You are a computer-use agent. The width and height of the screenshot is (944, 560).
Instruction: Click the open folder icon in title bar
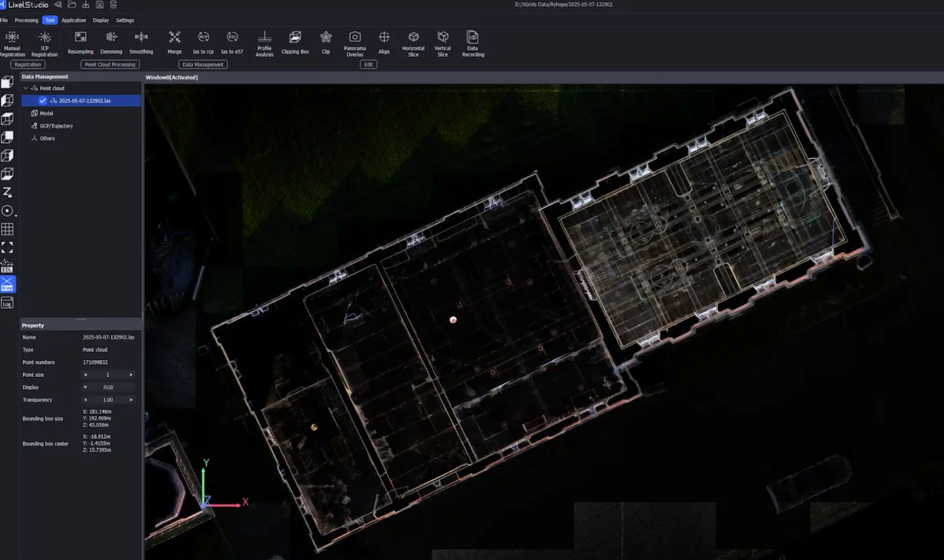tap(72, 4)
